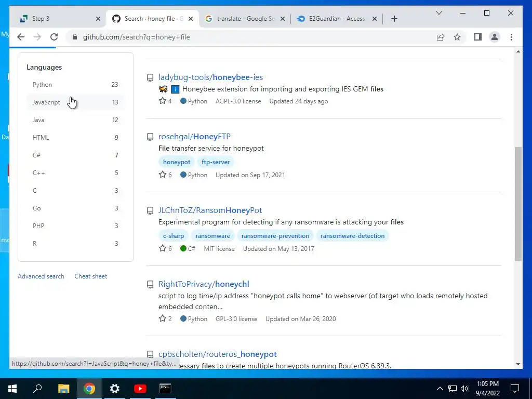Select the c-sharp topic tag
Viewport: 532px width, 399px height.
[x=174, y=236]
